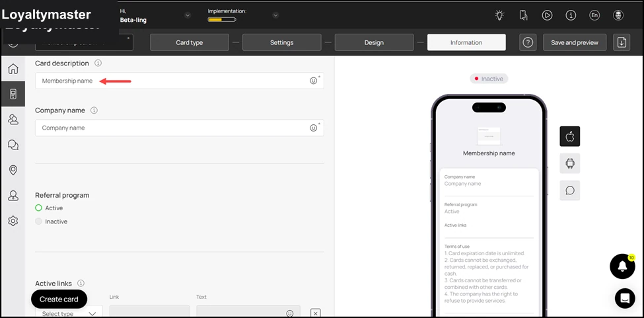Open emoji picker in Card description field
The width and height of the screenshot is (644, 318).
(x=313, y=81)
